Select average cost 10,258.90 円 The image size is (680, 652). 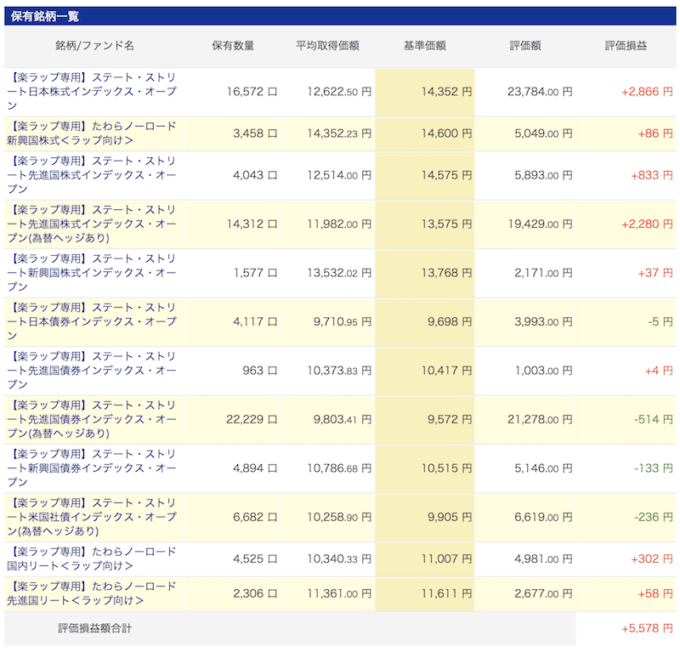click(339, 517)
